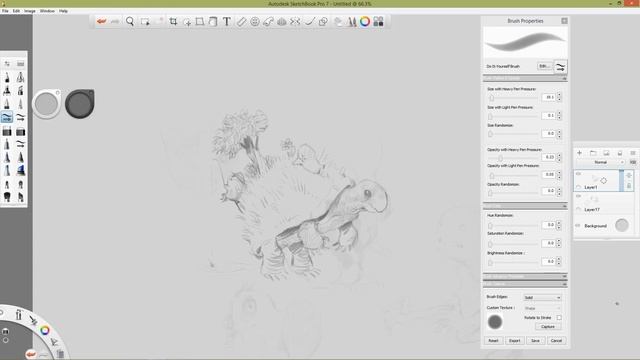Screen dimensions: 640x360
Task: Click the Add Image layer icon
Action: tap(606, 153)
